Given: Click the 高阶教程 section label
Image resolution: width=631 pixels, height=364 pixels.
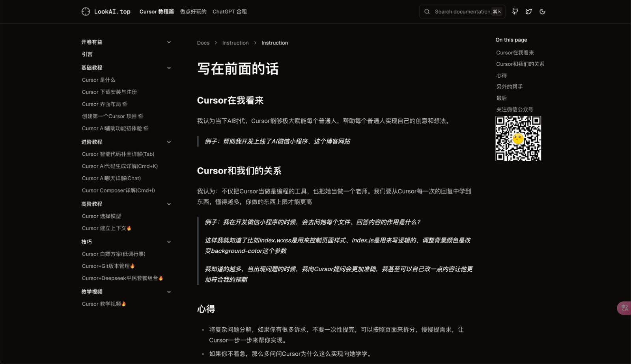Looking at the screenshot, I should (92, 204).
